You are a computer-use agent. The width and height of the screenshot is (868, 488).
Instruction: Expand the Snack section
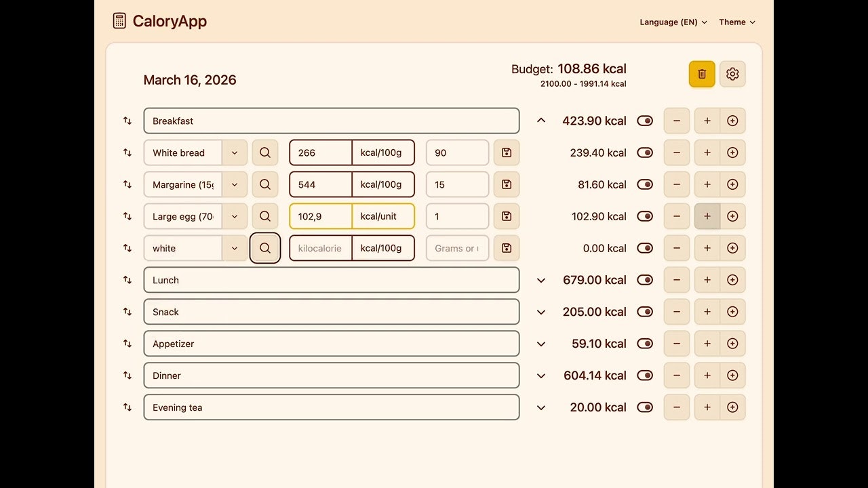[x=541, y=312]
